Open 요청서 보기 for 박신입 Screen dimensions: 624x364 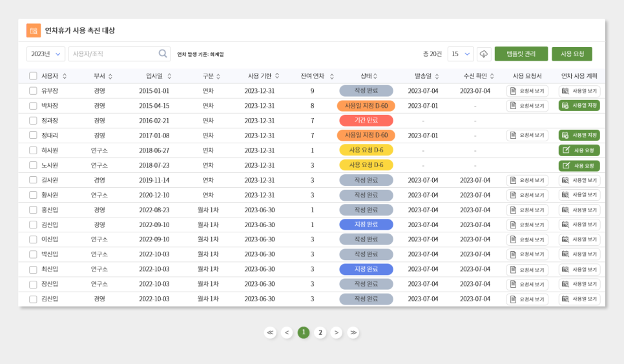coord(527,254)
